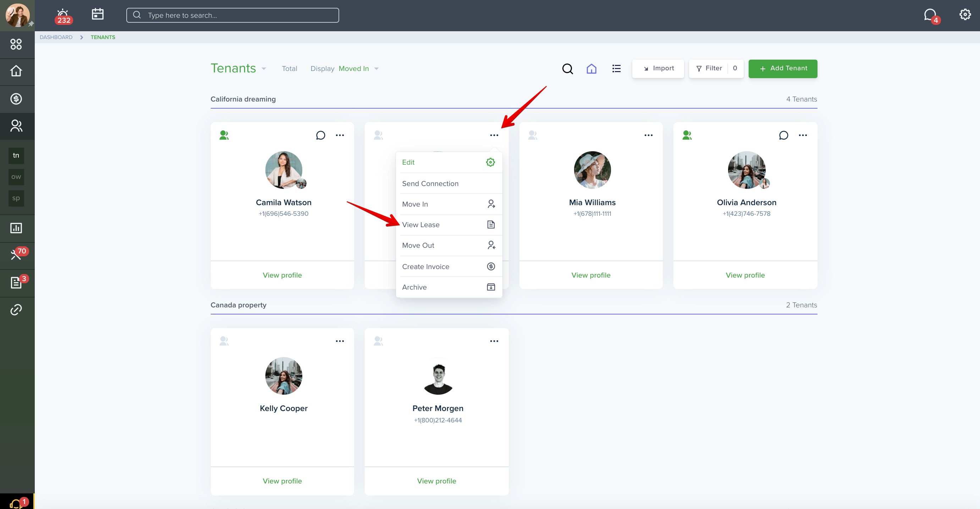This screenshot has width=980, height=509.
Task: Open the link icon in sidebar
Action: point(16,310)
